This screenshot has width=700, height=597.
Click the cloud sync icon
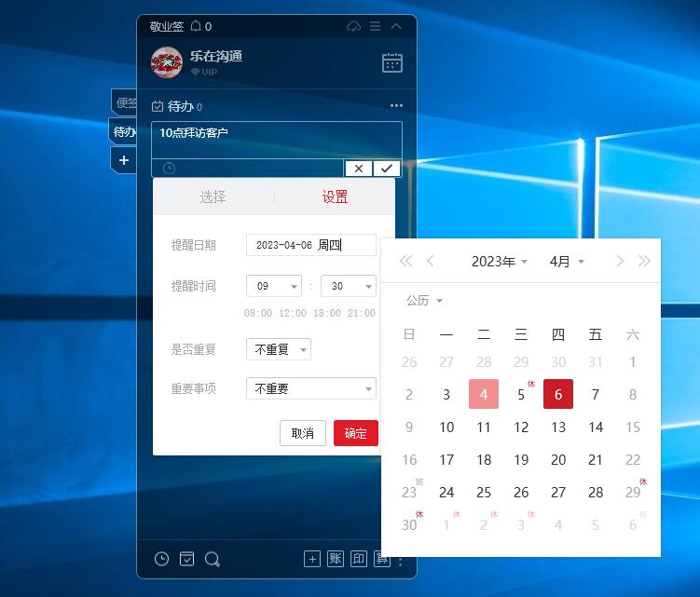pyautogui.click(x=353, y=26)
